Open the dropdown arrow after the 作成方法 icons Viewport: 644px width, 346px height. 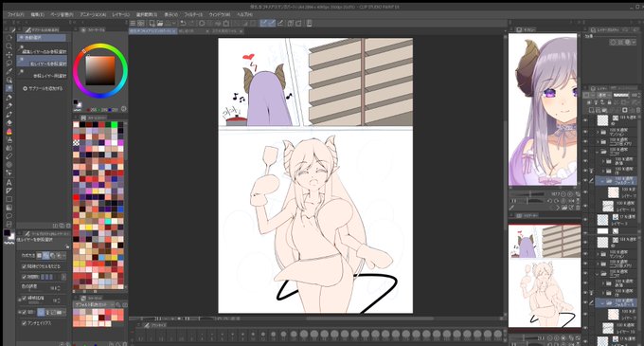[x=64, y=256]
